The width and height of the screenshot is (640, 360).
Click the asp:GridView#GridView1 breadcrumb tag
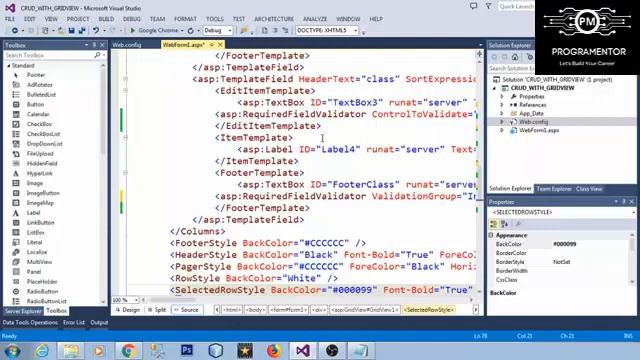coord(364,310)
